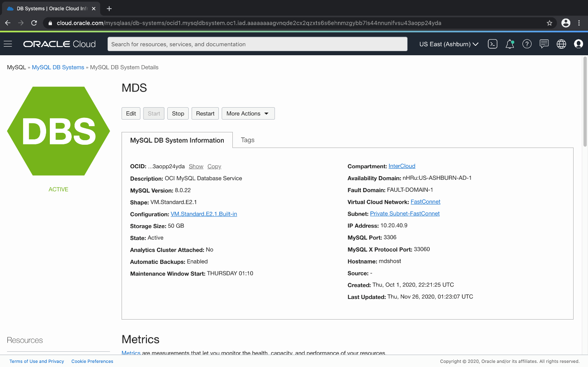Image resolution: width=588 pixels, height=367 pixels.
Task: Open the US East (Ashburn) region selector
Action: pyautogui.click(x=448, y=44)
